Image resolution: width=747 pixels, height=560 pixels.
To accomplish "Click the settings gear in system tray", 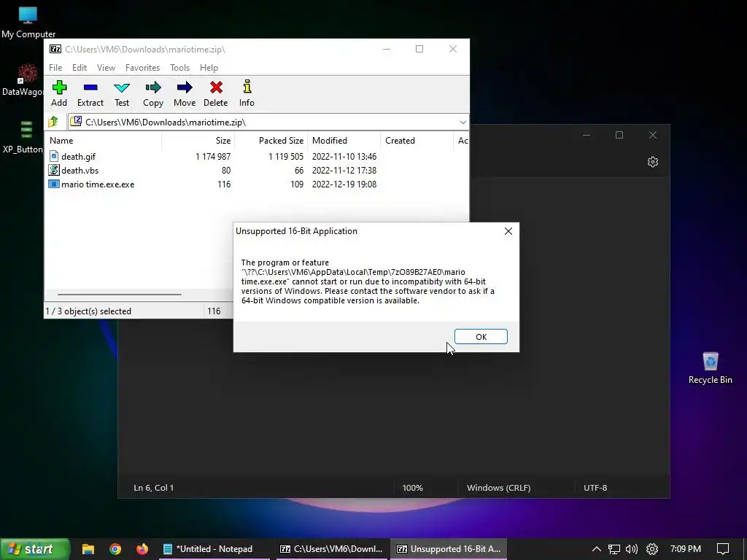I will [x=652, y=549].
